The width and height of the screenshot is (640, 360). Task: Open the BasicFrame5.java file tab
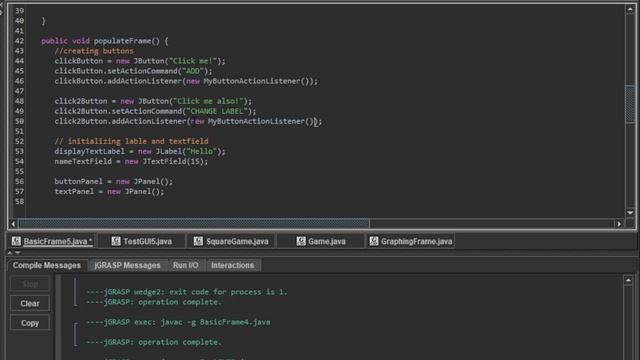52,241
